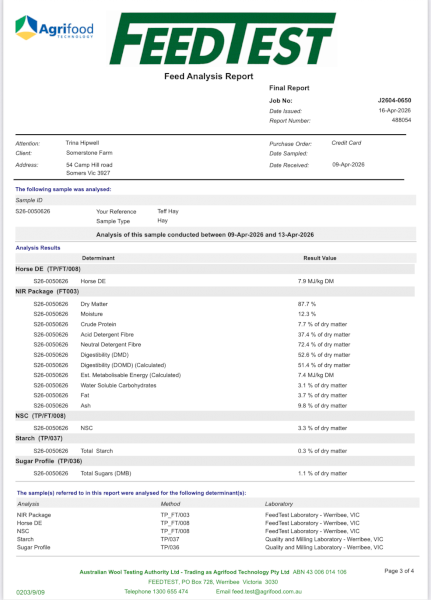Click sugars value '1.1 % of dry matter'
The image size is (431, 600).
click(x=322, y=473)
